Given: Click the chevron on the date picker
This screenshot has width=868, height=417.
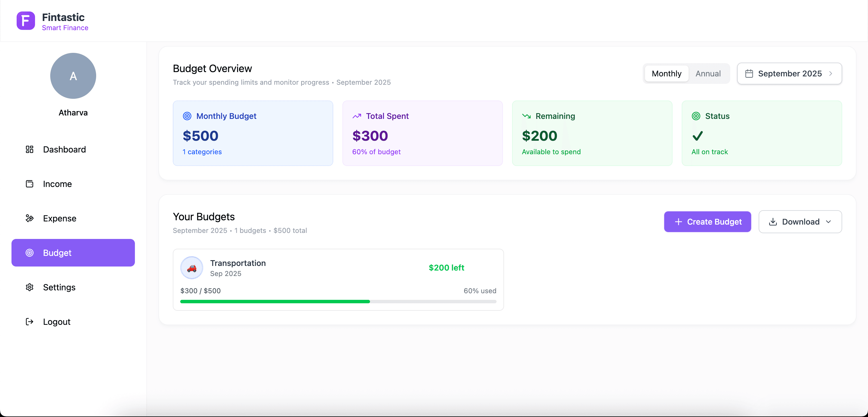Looking at the screenshot, I should point(830,74).
